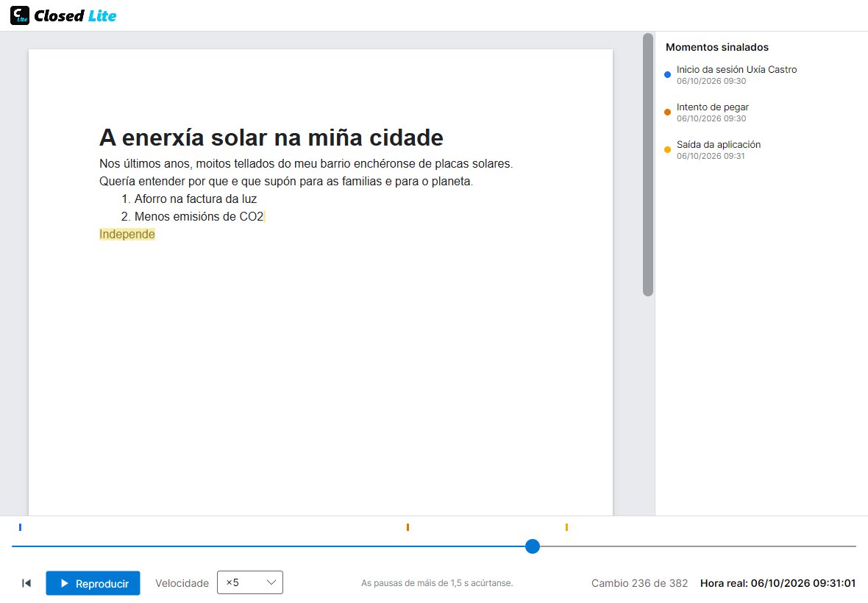Select the Inicio da sesión Uxía Castro moment
Screen dimensions: 868x603
[x=736, y=75]
